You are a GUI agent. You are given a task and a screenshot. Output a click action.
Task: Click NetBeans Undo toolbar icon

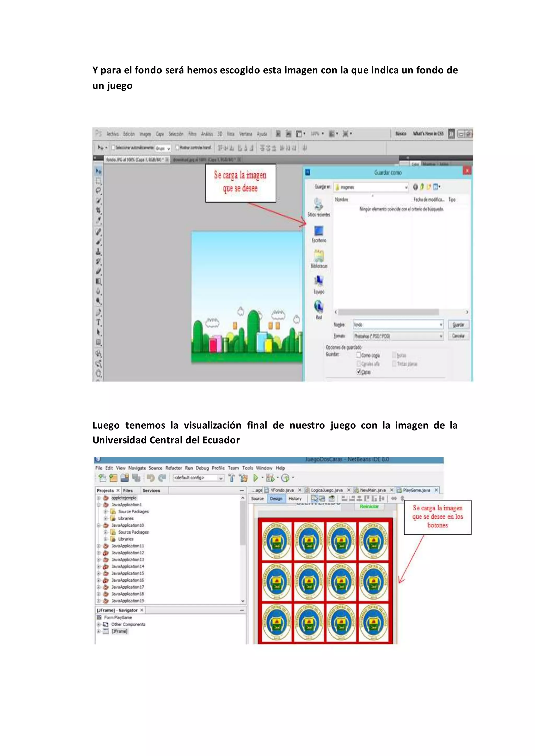pos(150,478)
